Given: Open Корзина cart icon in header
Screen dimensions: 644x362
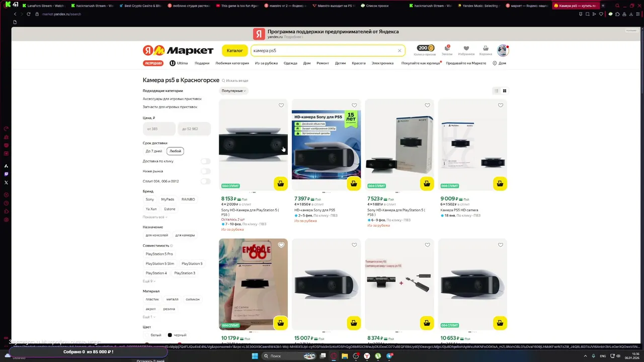Looking at the screenshot, I should (x=486, y=50).
